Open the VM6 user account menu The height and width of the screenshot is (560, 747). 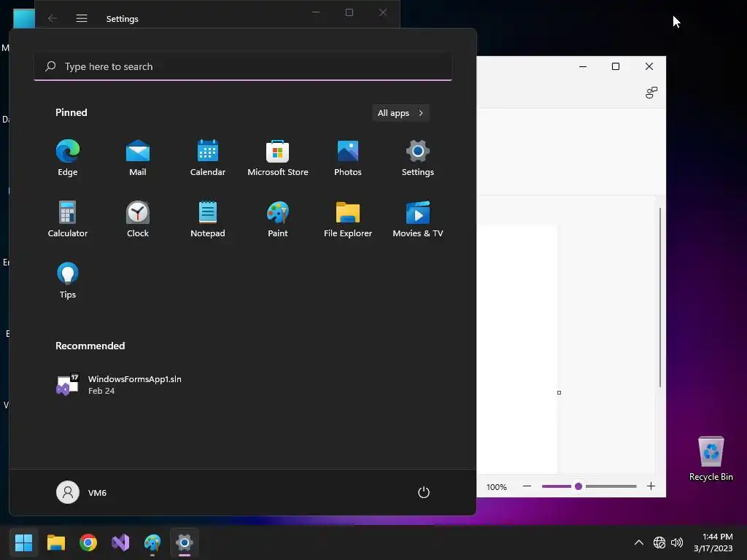pos(82,492)
